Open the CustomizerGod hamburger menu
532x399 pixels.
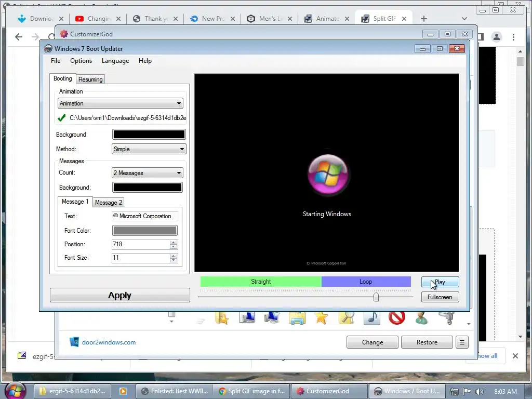pos(462,342)
